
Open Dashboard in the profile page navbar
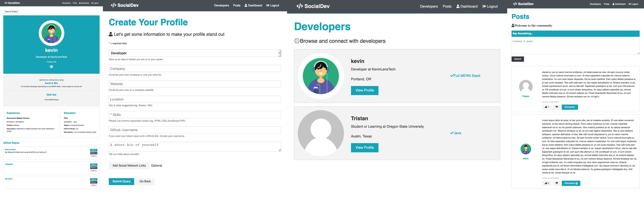[84, 3]
